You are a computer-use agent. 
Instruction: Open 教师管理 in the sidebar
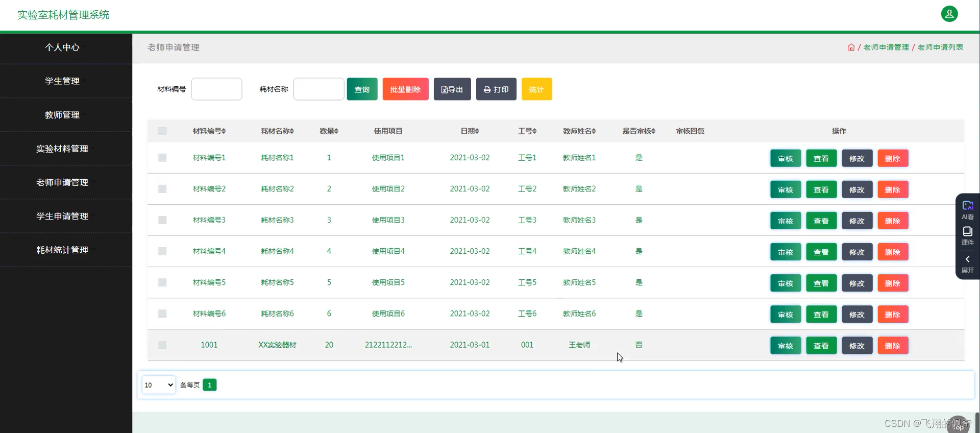pos(62,115)
